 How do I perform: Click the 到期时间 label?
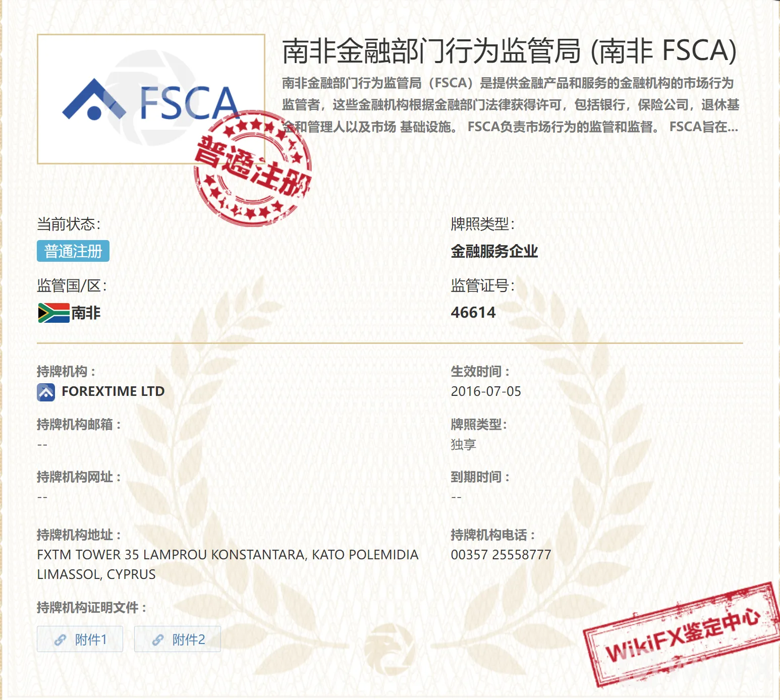(x=480, y=477)
